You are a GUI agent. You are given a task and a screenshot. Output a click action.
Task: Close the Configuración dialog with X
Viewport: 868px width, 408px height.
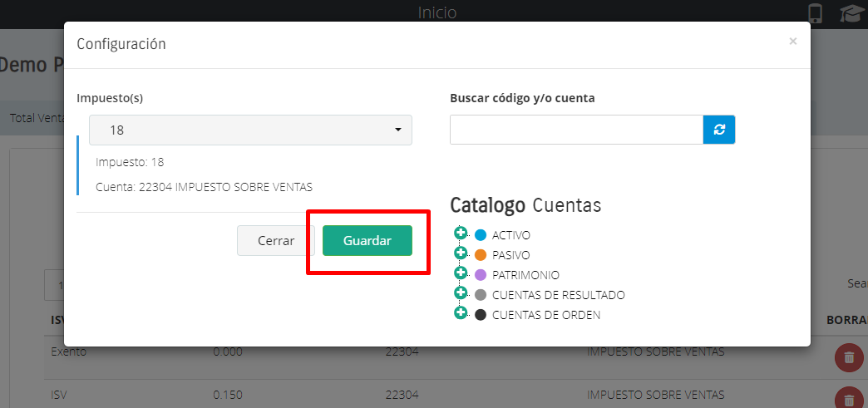tap(792, 41)
